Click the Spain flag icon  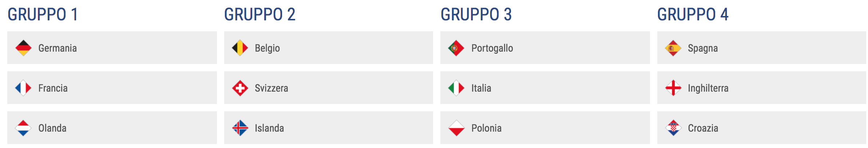(x=673, y=48)
